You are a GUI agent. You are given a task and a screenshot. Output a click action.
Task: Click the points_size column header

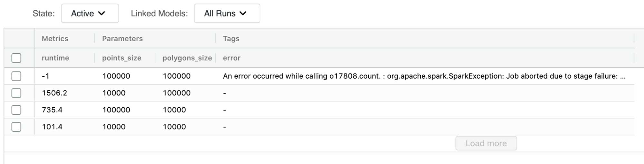click(x=122, y=58)
